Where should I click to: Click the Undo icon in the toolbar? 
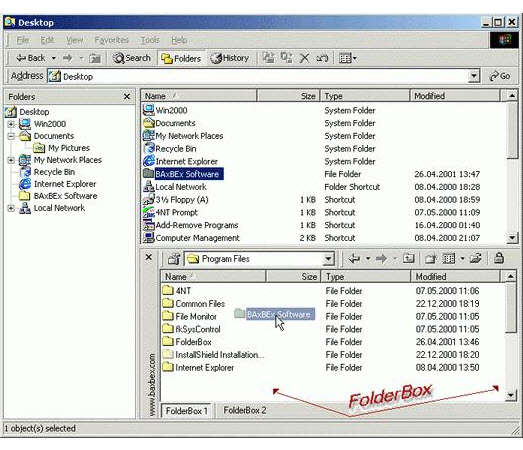[x=322, y=58]
